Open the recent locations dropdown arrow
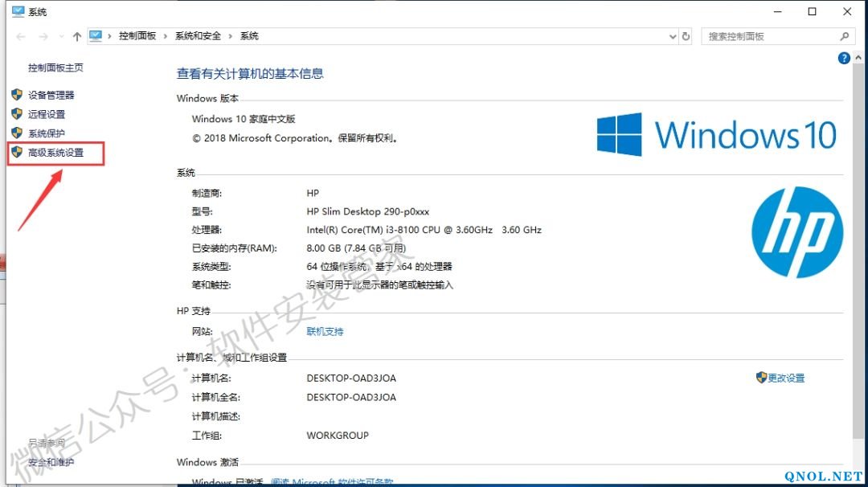 (61, 36)
